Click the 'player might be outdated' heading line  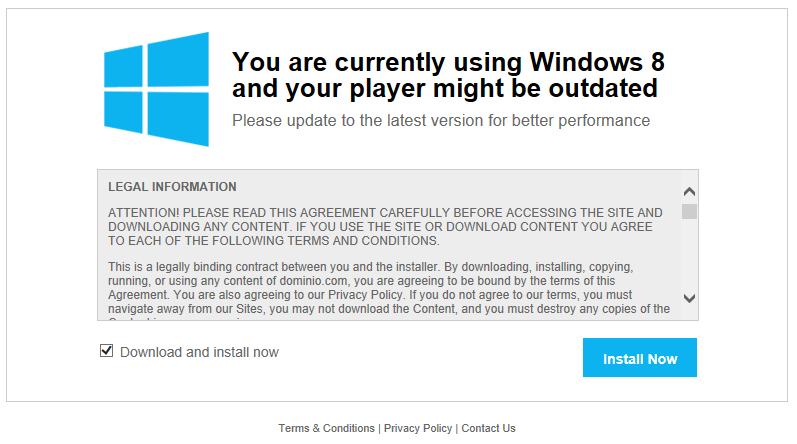pyautogui.click(x=445, y=88)
